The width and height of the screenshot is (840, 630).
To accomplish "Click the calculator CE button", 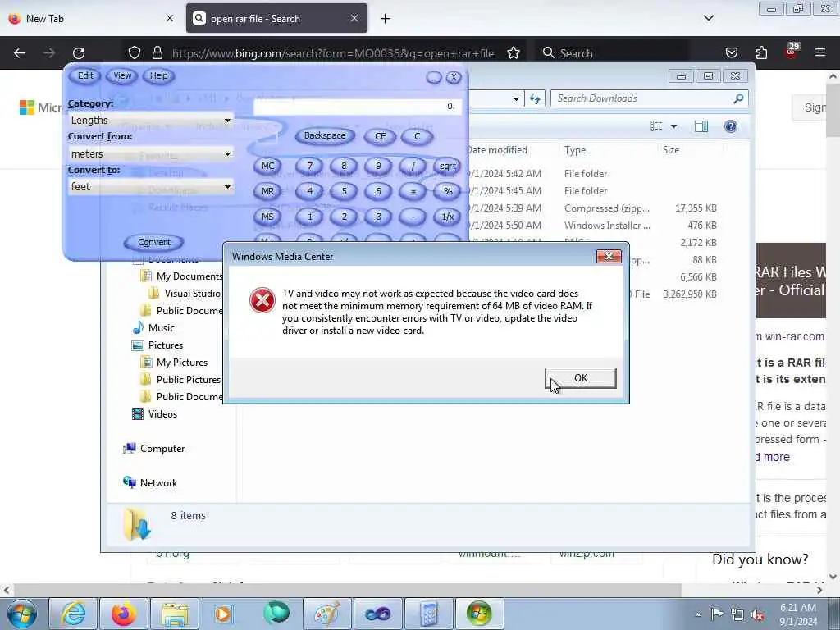I will point(381,136).
